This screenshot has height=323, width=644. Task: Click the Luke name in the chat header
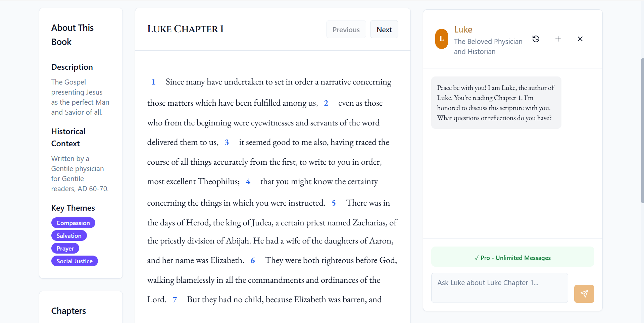pyautogui.click(x=463, y=29)
